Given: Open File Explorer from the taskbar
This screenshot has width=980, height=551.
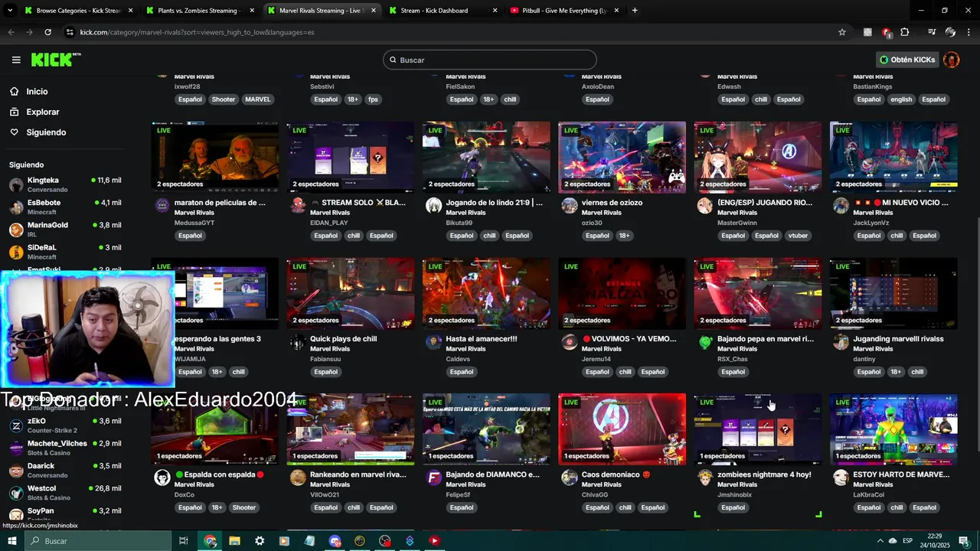Looking at the screenshot, I should point(234,541).
